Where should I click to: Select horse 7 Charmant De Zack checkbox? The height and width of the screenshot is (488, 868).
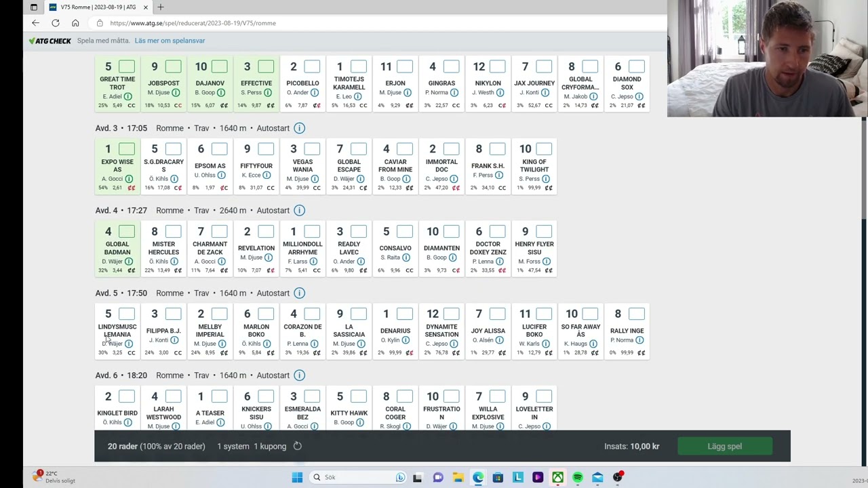pyautogui.click(x=219, y=231)
